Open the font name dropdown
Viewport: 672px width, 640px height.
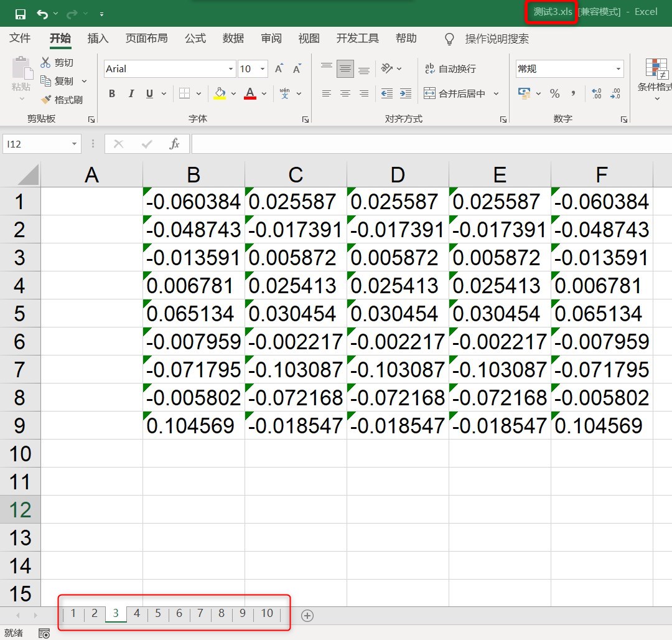230,68
